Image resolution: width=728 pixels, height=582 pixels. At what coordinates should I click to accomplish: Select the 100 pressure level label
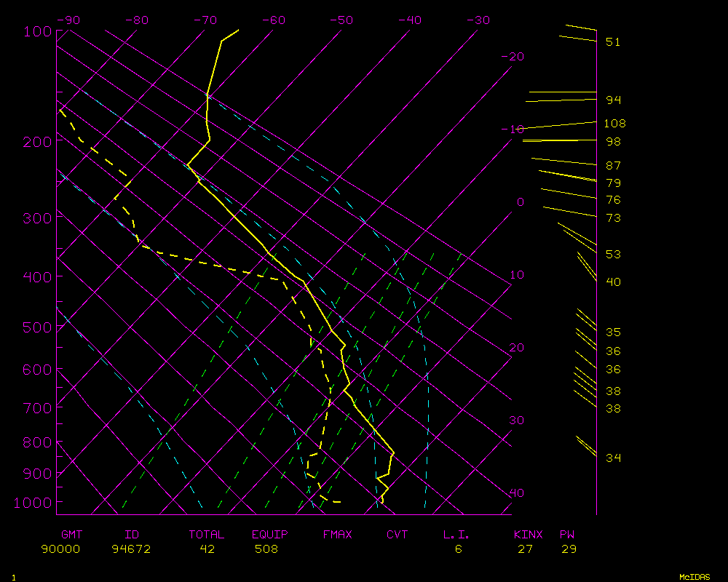click(x=35, y=31)
